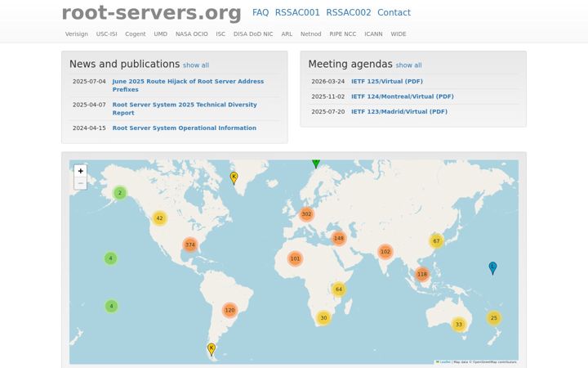This screenshot has width=588, height=368.
Task: Click the date 2025-07-04 in news
Action: click(89, 82)
